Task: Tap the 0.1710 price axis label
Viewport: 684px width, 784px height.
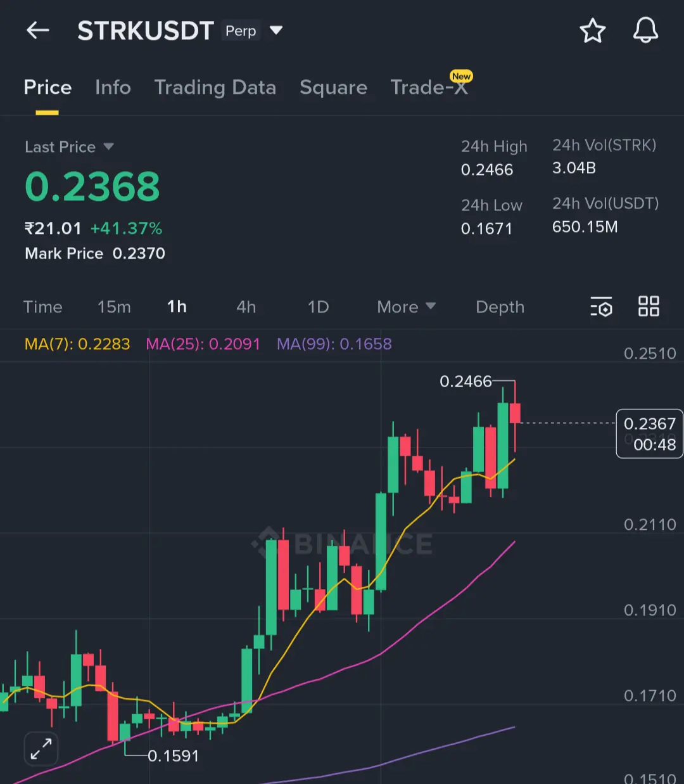Action: click(x=650, y=696)
